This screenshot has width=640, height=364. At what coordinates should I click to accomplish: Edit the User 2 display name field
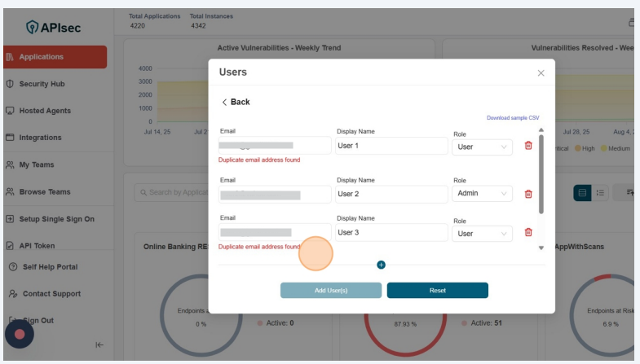click(391, 194)
